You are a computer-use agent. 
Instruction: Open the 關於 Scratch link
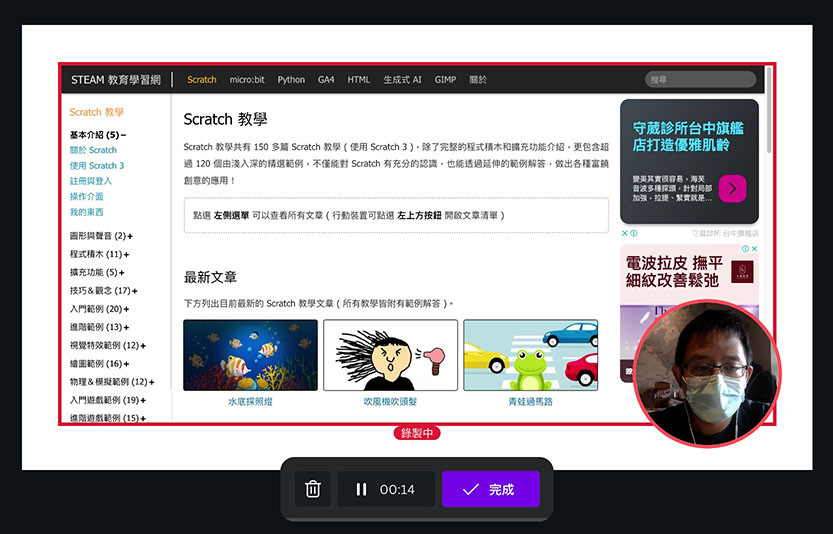(x=93, y=150)
